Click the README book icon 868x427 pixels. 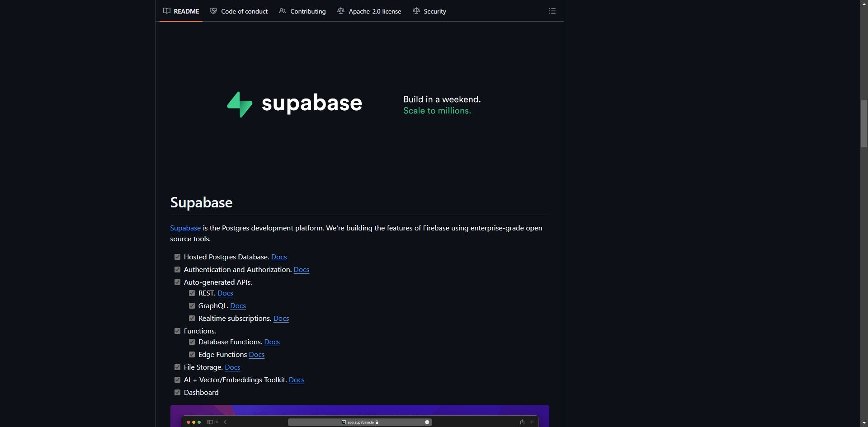tap(167, 11)
